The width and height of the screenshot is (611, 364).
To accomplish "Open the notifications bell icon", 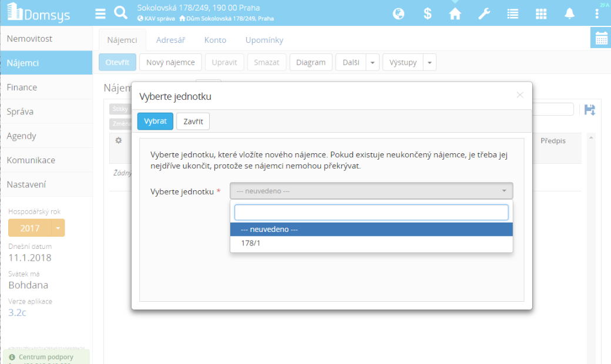I will pyautogui.click(x=569, y=14).
